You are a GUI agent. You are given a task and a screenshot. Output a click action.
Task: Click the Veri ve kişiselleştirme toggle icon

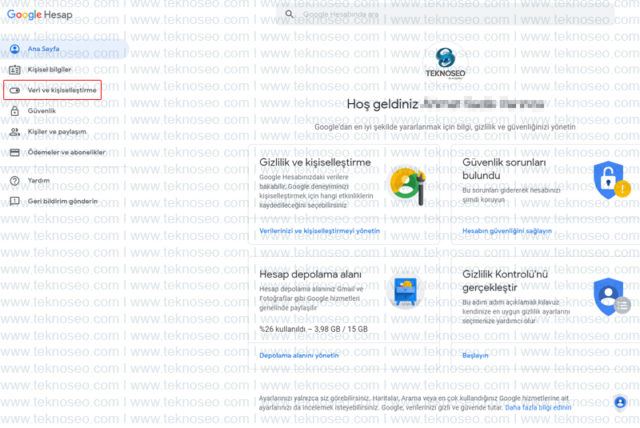click(x=15, y=91)
